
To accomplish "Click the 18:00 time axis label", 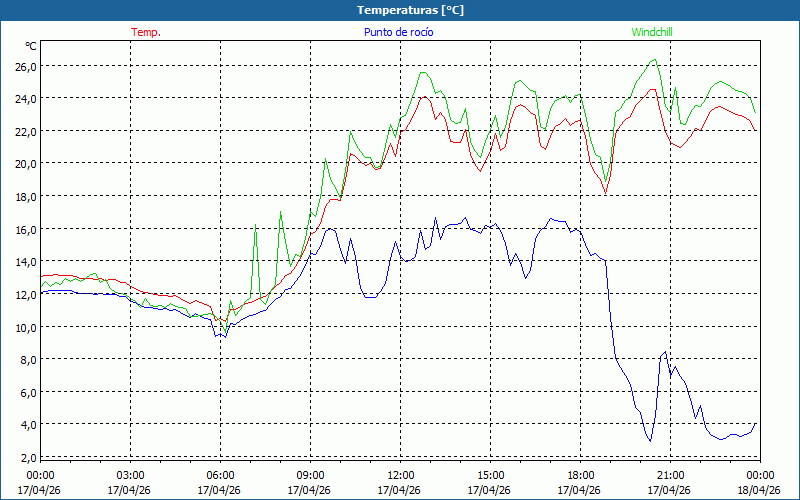I will (x=580, y=475).
